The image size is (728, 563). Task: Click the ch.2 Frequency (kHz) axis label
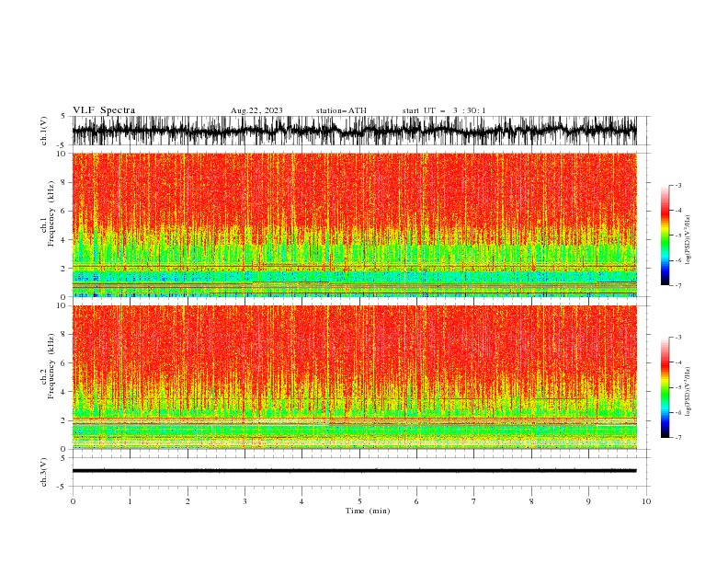click(x=48, y=366)
